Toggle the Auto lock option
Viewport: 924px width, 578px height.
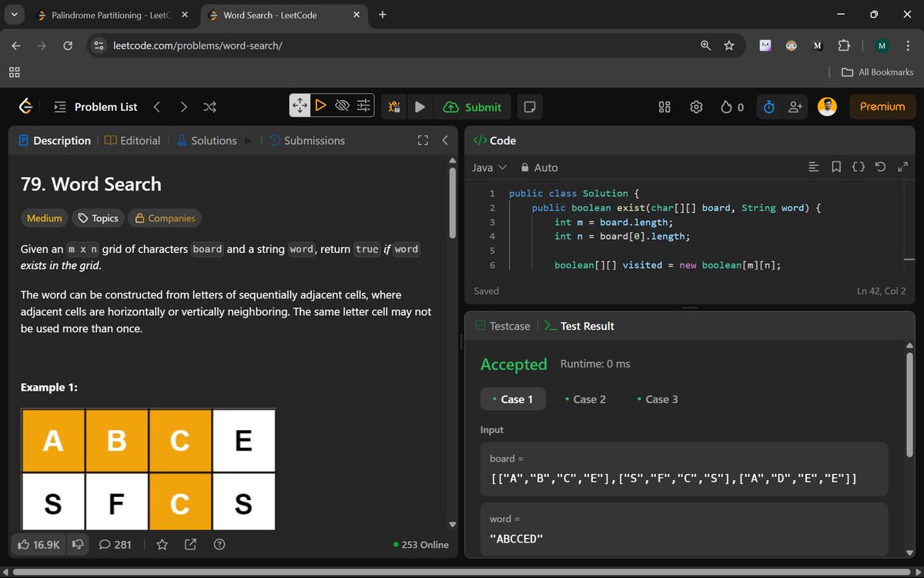point(539,167)
